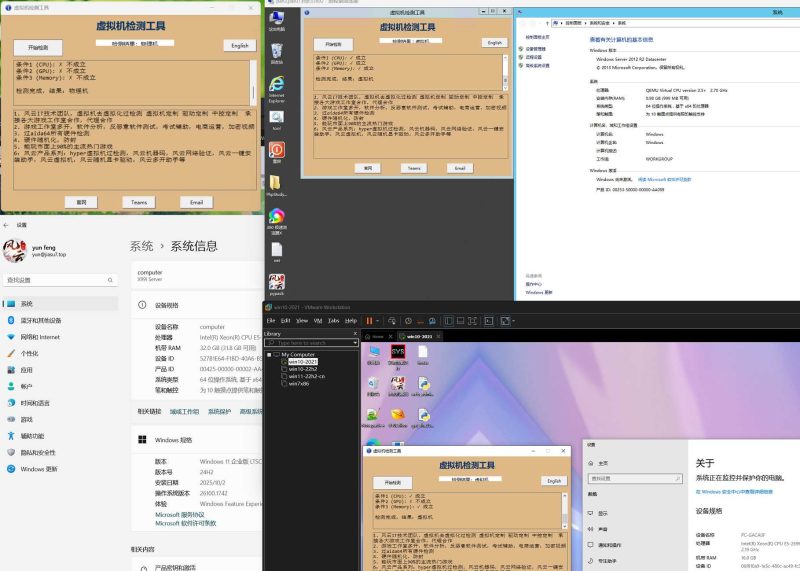Open VMware Tabs menu
Image resolution: width=800 pixels, height=571 pixels.
tap(334, 320)
